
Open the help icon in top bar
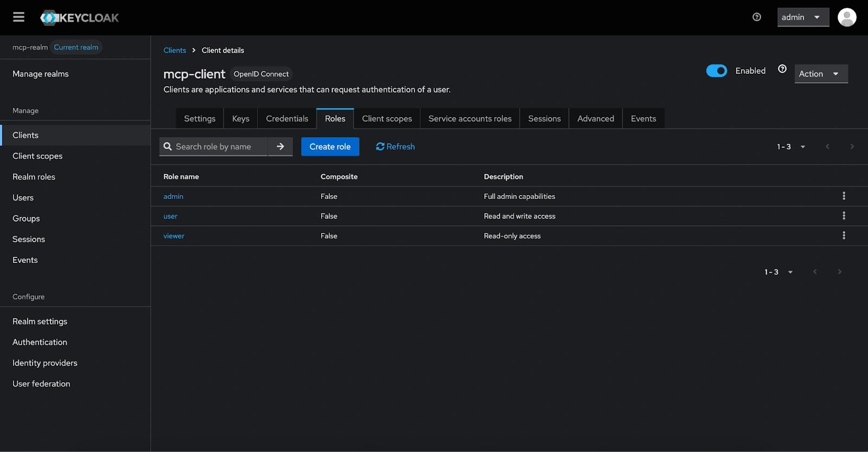pos(757,17)
